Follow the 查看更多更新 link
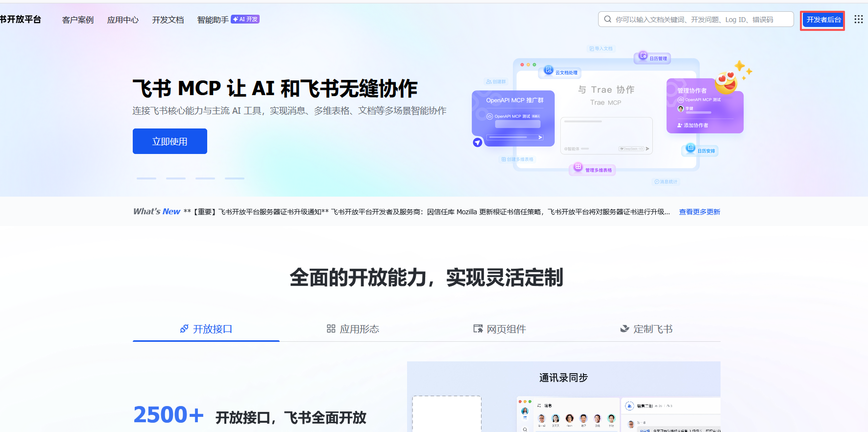Image resolution: width=868 pixels, height=432 pixels. (x=699, y=212)
